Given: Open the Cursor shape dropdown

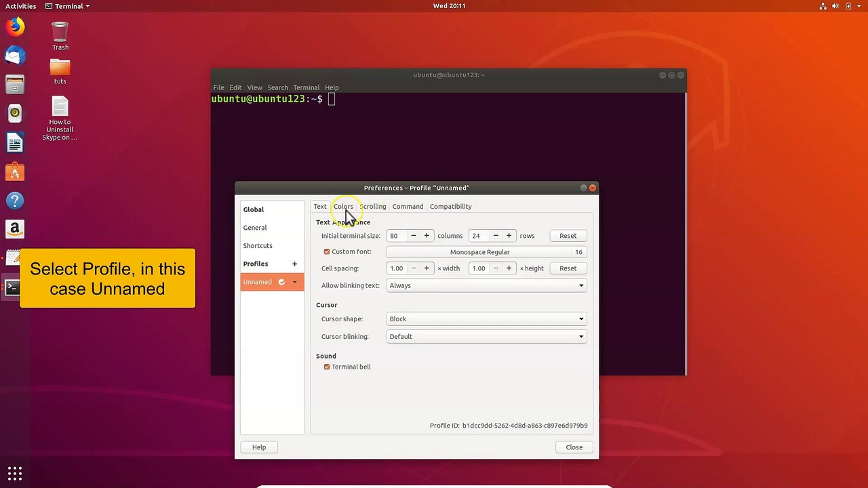Looking at the screenshot, I should [486, 319].
